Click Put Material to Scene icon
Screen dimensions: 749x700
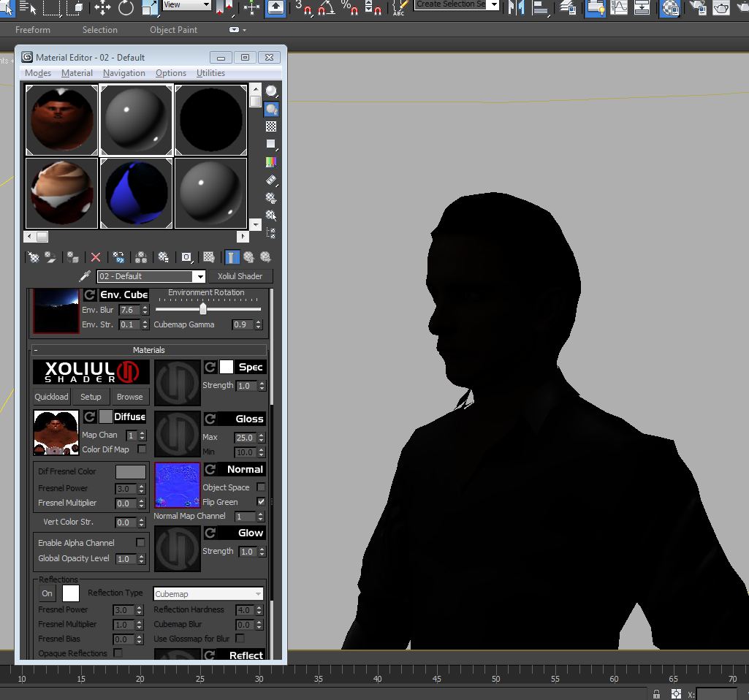[x=50, y=257]
